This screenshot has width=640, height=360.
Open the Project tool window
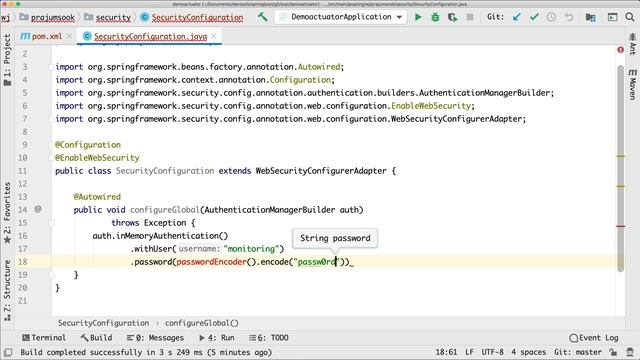pyautogui.click(x=7, y=60)
